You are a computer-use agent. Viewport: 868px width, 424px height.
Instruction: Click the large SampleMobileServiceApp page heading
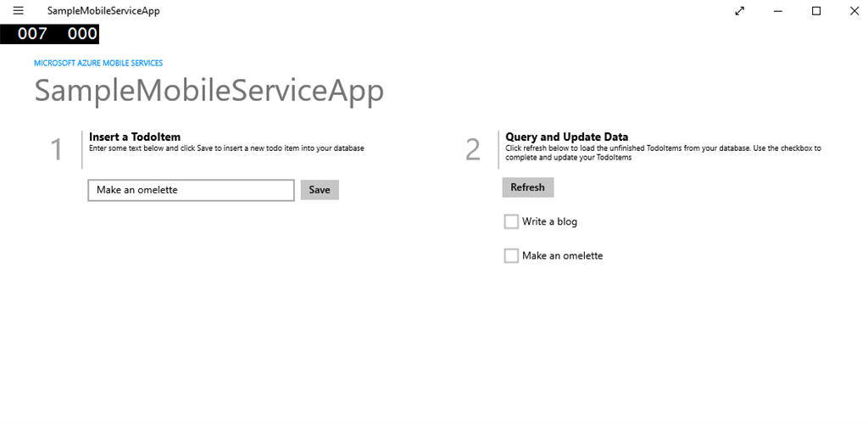[209, 91]
